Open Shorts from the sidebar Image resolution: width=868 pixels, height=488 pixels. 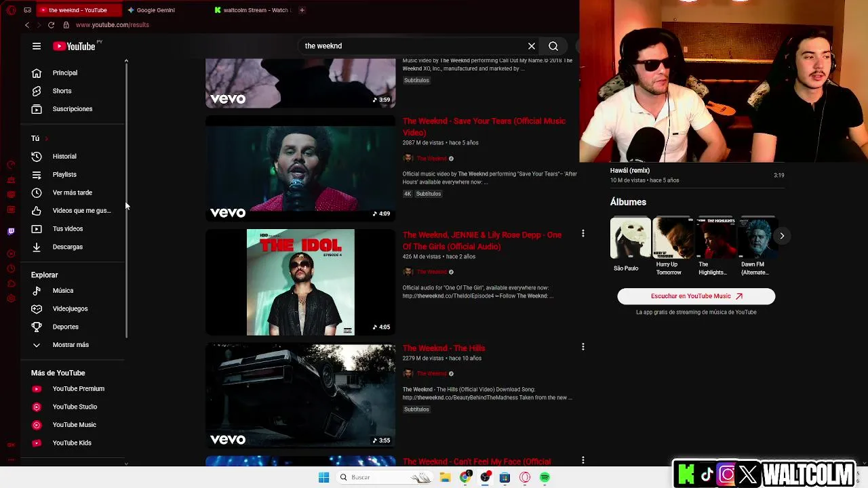(x=62, y=91)
